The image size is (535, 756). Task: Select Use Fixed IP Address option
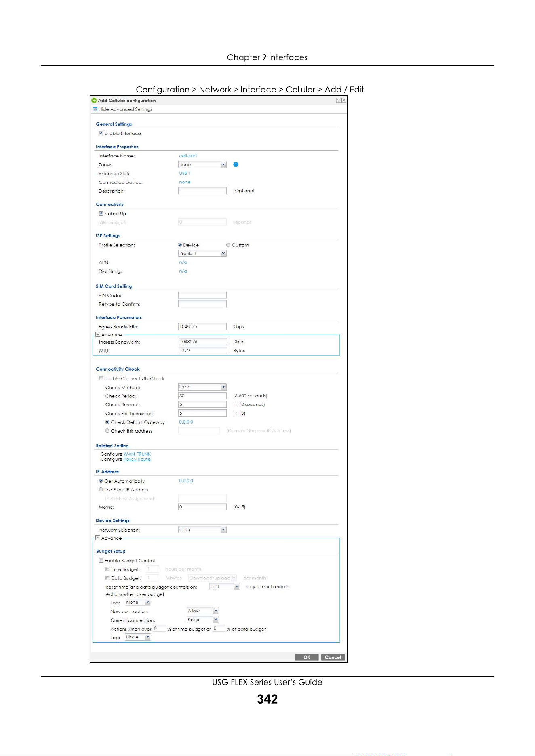click(101, 489)
